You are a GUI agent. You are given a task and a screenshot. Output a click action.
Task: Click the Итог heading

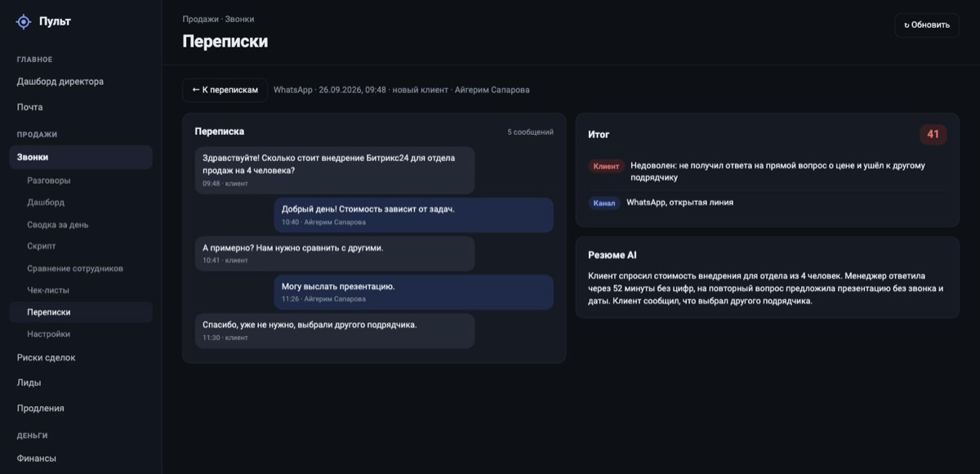tap(599, 135)
